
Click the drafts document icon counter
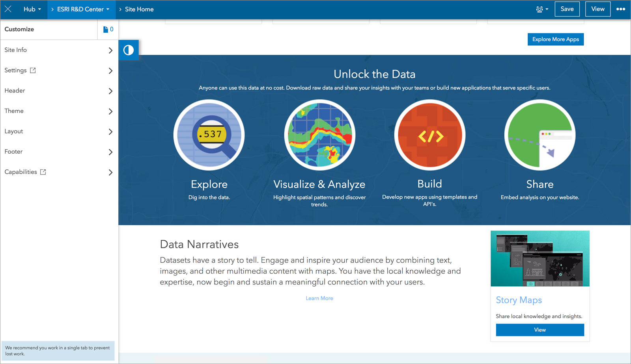108,29
